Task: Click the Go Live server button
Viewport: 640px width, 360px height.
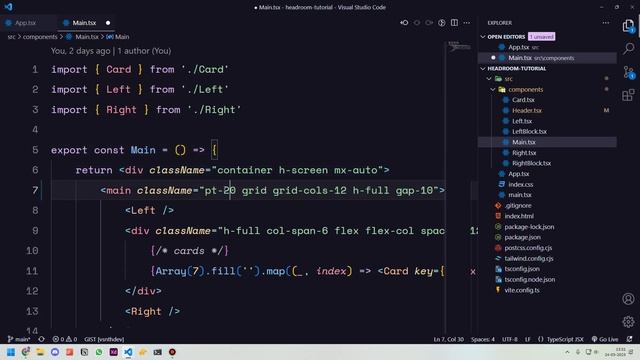Action: 605,339
